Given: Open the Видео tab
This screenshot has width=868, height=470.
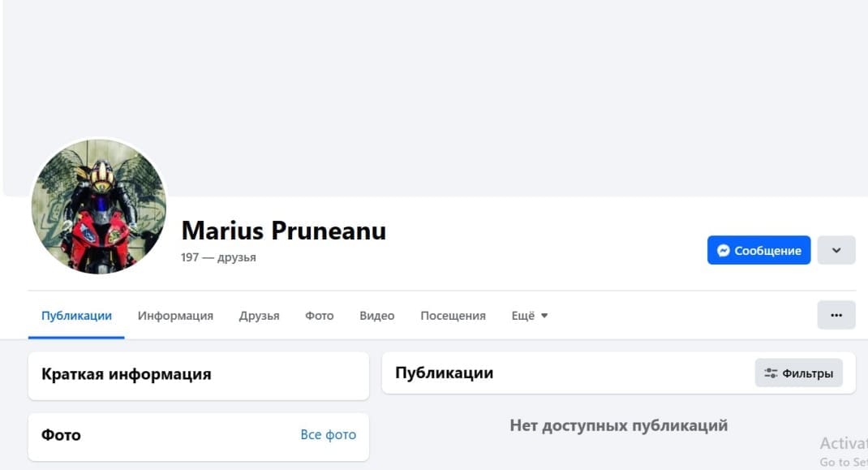Looking at the screenshot, I should click(376, 316).
